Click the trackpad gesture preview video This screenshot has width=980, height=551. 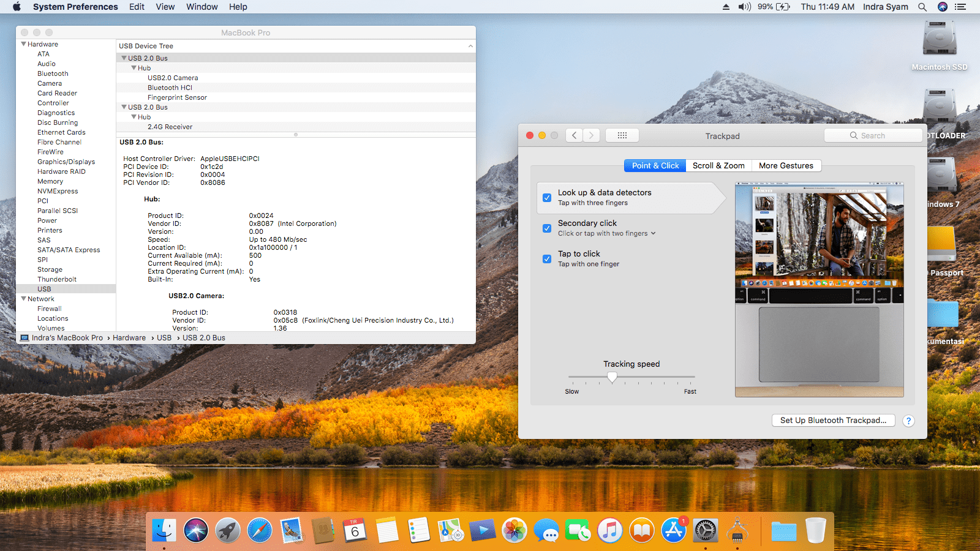click(819, 290)
